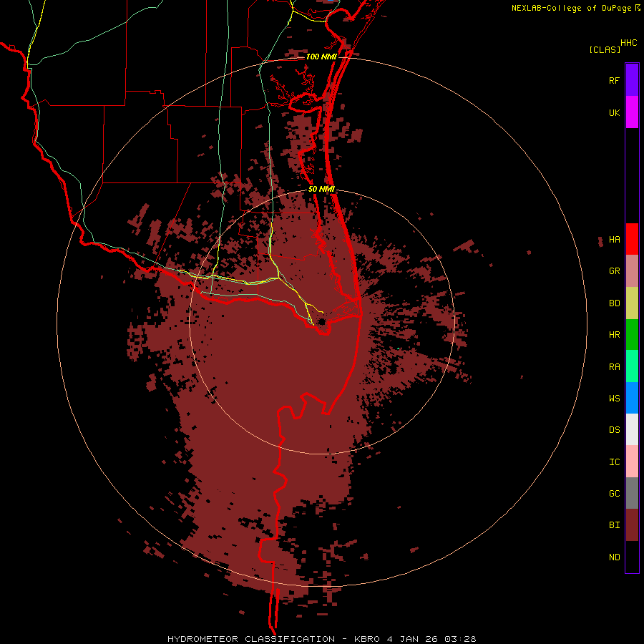Select the BD yellow legend block
644x644 pixels.
[x=632, y=303]
